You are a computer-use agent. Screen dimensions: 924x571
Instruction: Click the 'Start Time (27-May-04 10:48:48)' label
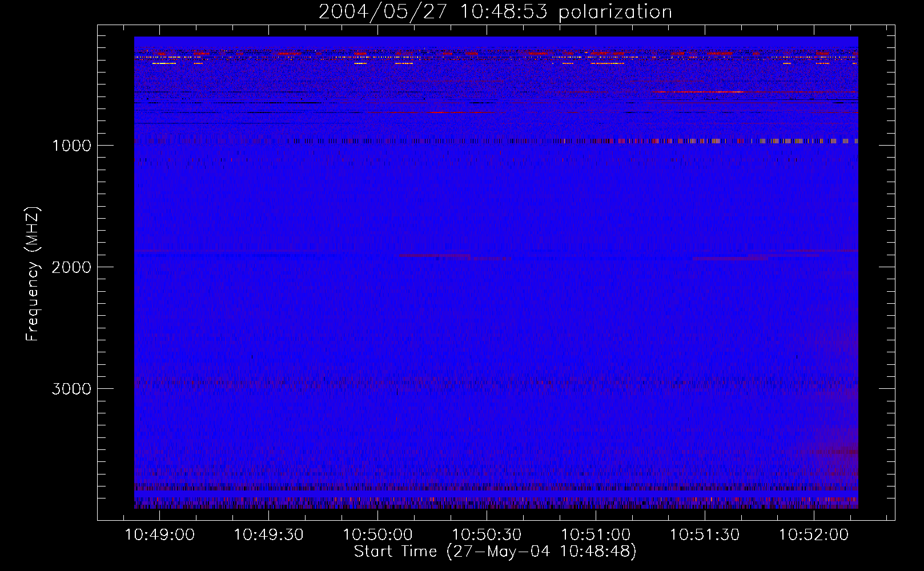point(495,552)
